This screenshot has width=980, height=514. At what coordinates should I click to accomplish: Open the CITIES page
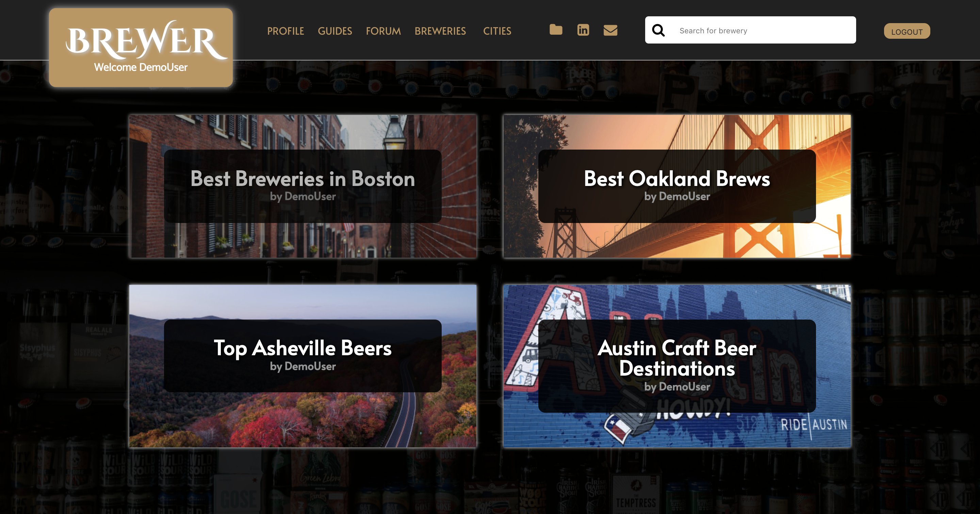click(497, 31)
